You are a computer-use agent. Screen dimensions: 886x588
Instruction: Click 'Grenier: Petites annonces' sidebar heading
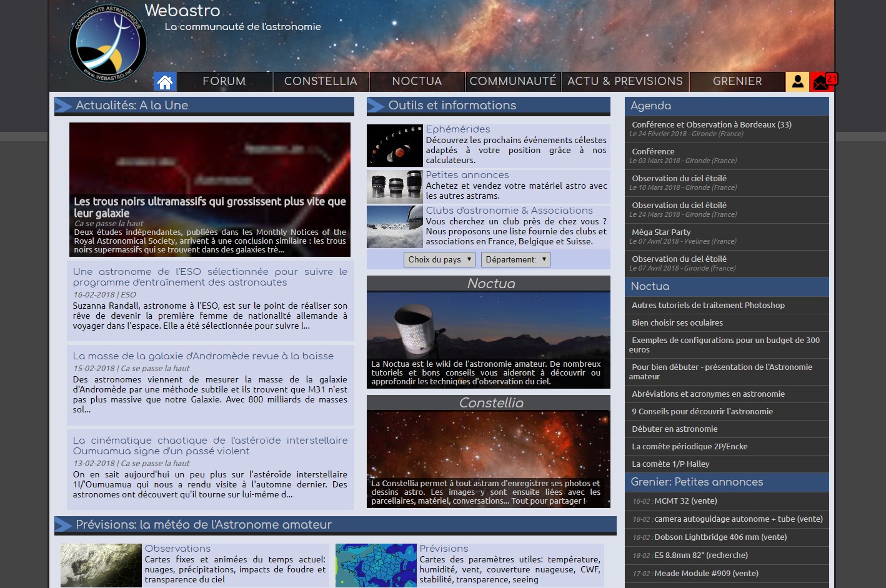[727, 482]
